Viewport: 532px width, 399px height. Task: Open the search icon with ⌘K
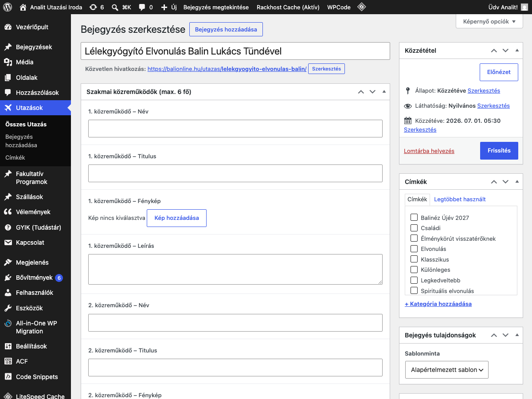tap(121, 7)
